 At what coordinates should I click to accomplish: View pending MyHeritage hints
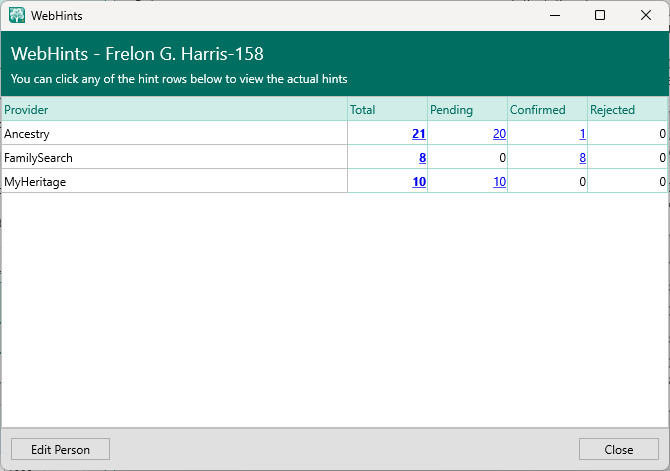point(499,181)
